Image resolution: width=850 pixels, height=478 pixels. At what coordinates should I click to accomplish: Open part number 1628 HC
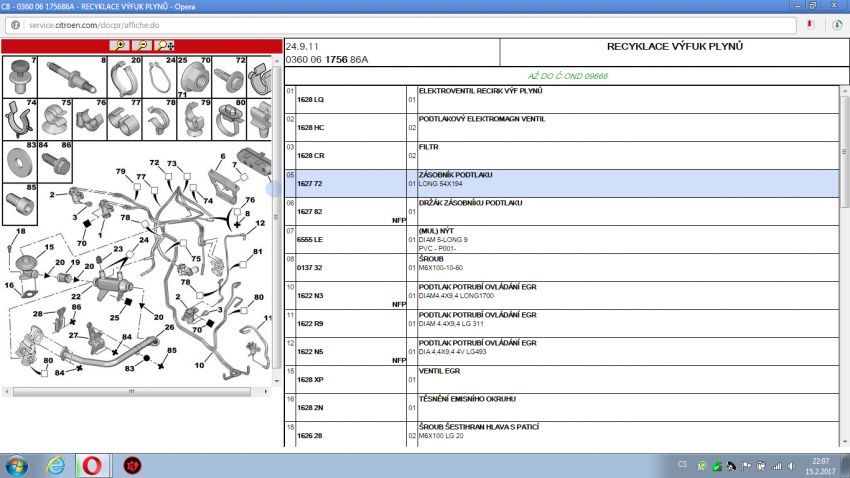tap(310, 128)
